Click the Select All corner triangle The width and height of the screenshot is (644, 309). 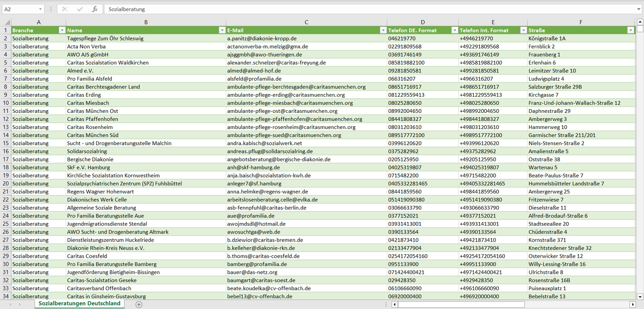tap(7, 22)
